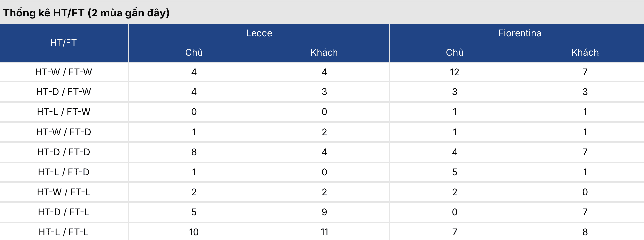Click the HT-W / FT-W row label
The height and width of the screenshot is (240, 644).
[64, 72]
